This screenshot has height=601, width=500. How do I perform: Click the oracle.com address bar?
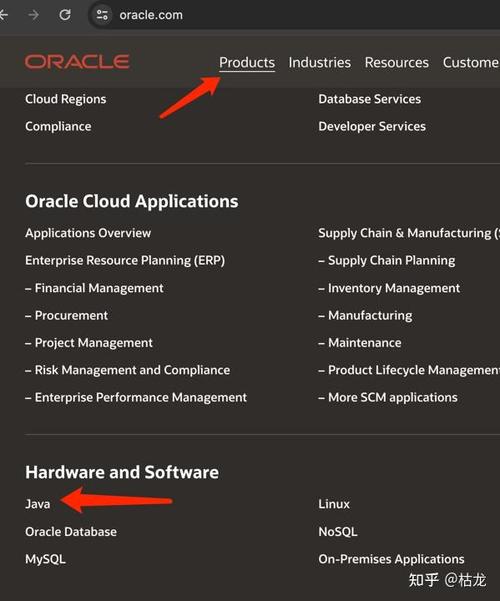click(x=151, y=15)
